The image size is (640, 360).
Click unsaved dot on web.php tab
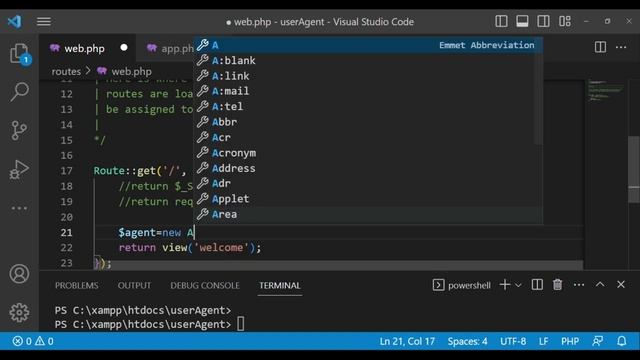(124, 48)
